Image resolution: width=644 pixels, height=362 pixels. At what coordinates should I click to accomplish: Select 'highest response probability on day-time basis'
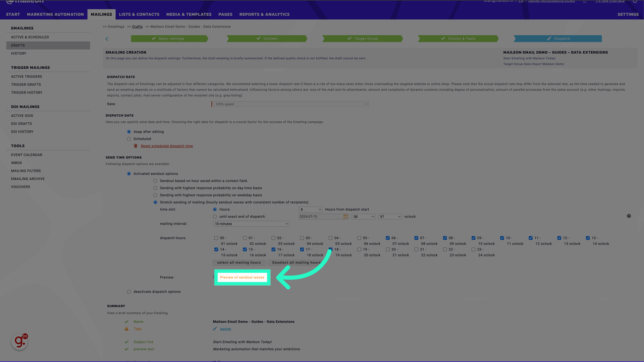[155, 188]
